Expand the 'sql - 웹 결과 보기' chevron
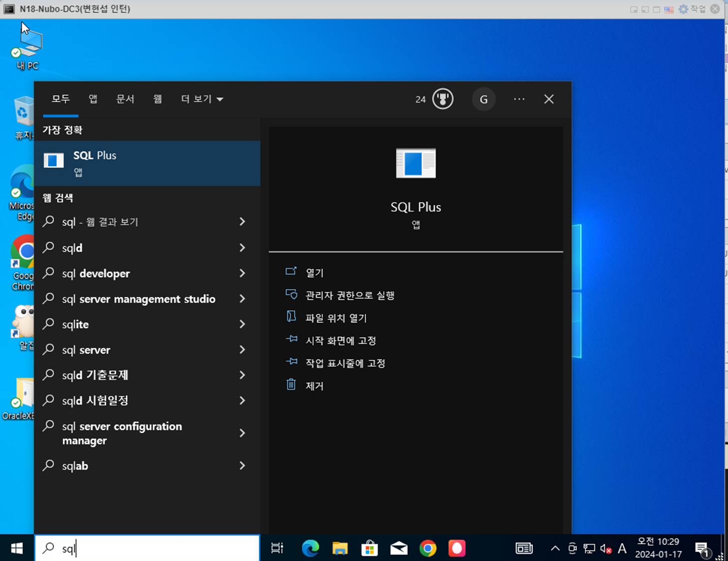The height and width of the screenshot is (561, 728). [242, 221]
